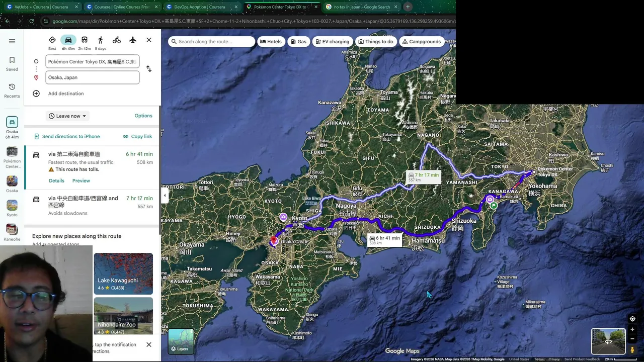Open Kaneohe recent item
The image size is (644, 362).
[x=12, y=232]
